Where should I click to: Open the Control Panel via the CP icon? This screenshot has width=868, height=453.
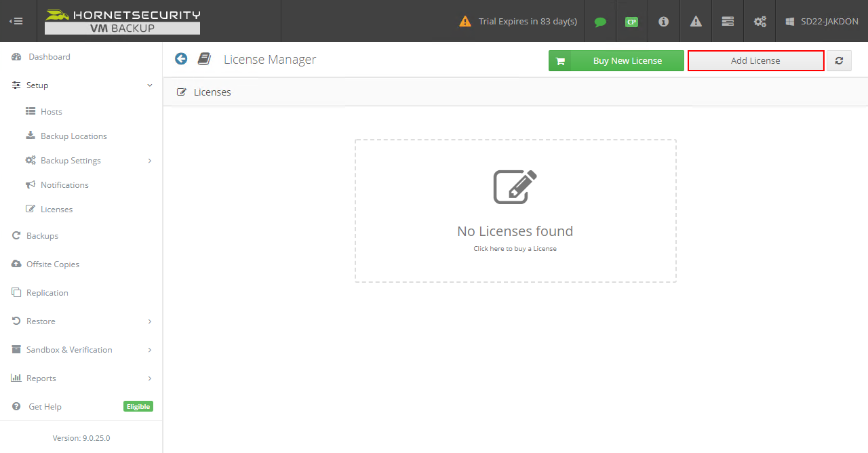[631, 21]
